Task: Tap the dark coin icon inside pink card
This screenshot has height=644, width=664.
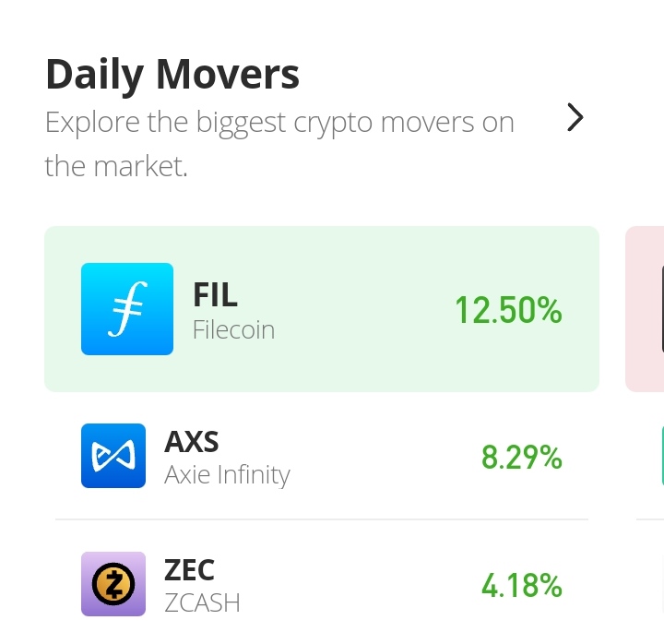Action: pyautogui.click(x=662, y=309)
